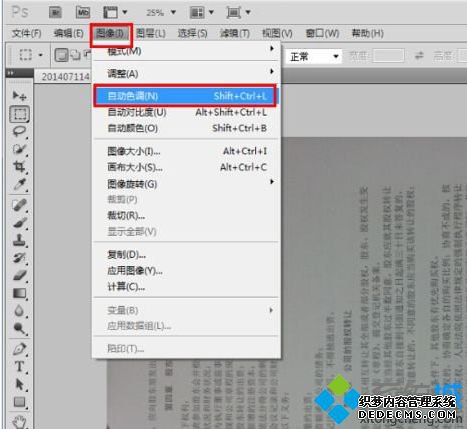Screen dimensions: 467x429
Task: Open the 窗口(W) menu
Action: pyautogui.click(x=322, y=33)
